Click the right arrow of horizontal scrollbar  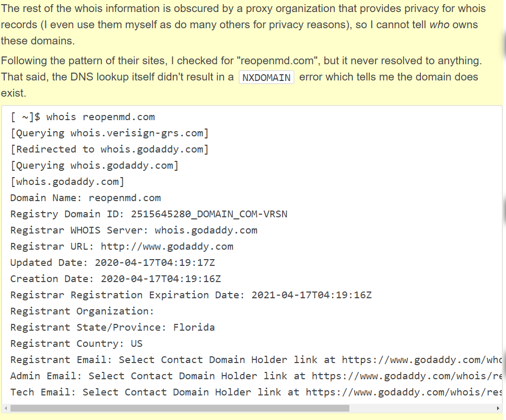click(x=498, y=409)
